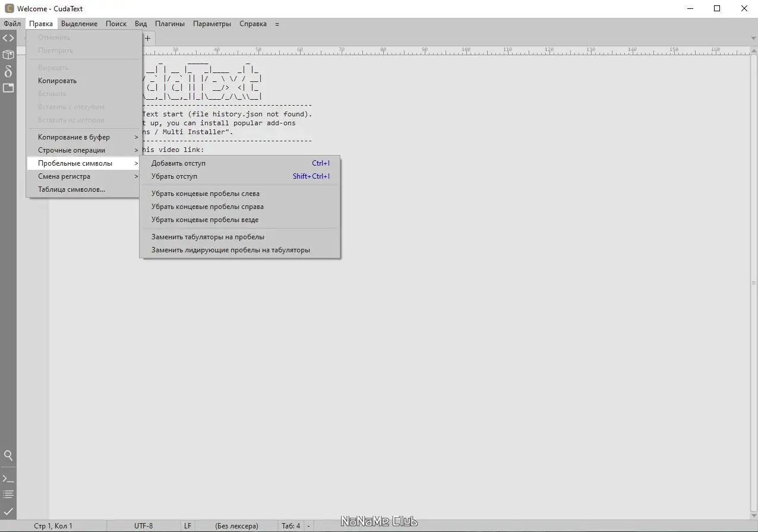Screen dimensions: 758x532
Task: Open the tab list dropdown arrow
Action: (x=753, y=39)
